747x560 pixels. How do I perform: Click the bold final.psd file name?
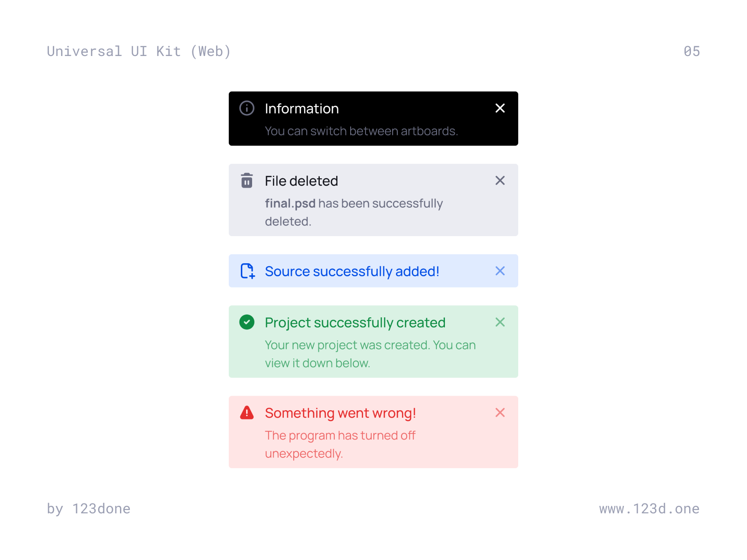click(290, 203)
